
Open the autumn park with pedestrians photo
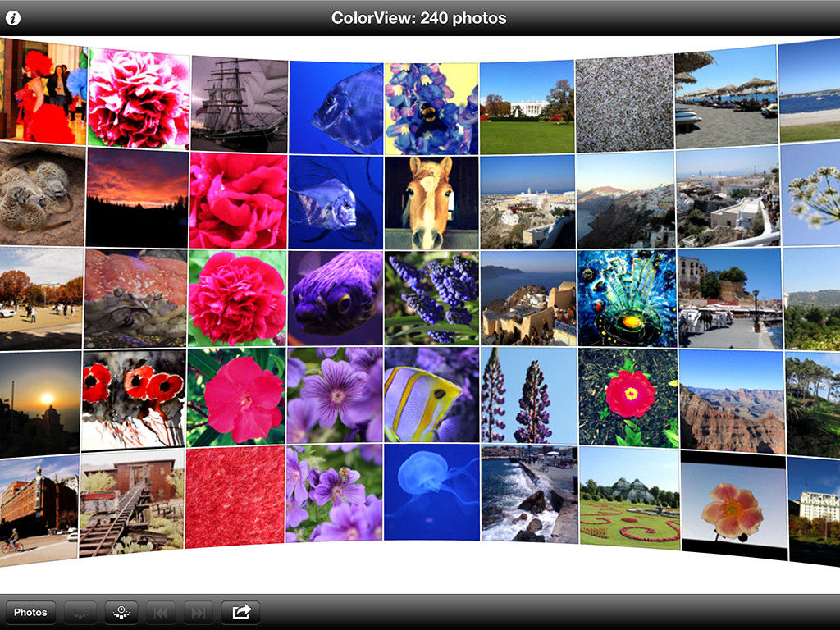41,299
